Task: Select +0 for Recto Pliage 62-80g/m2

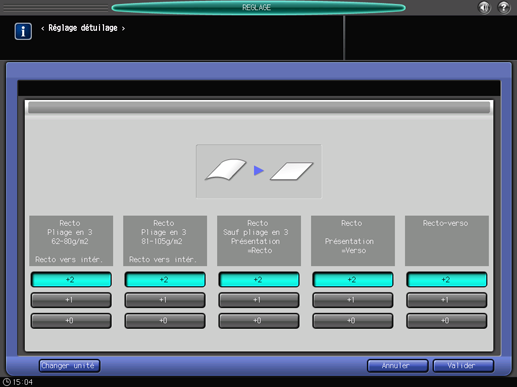Action: coord(71,321)
